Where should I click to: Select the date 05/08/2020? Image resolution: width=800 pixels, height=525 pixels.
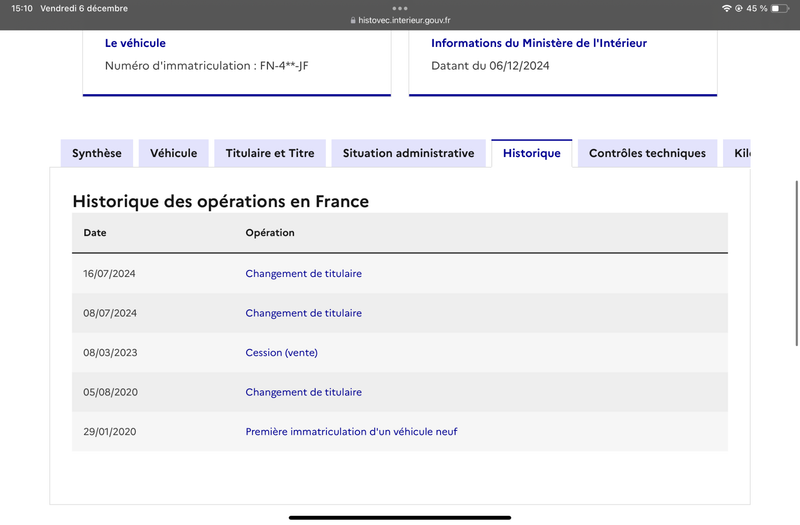click(110, 392)
